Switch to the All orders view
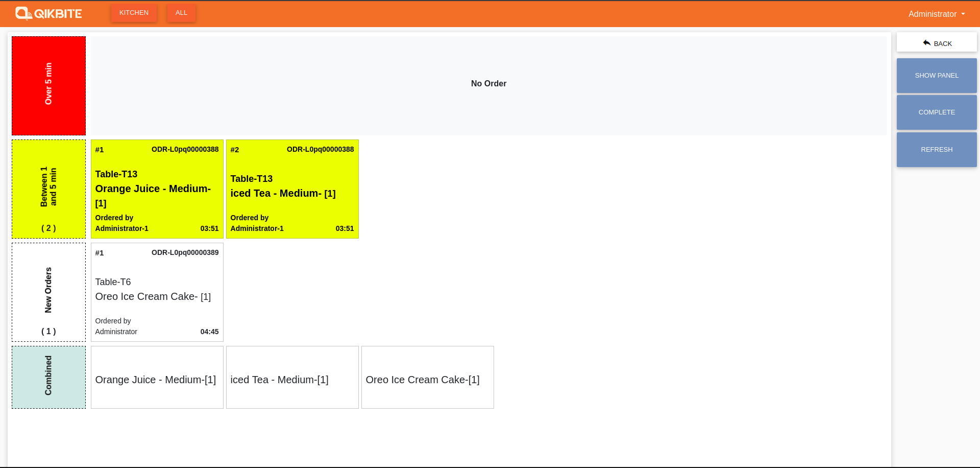Screen dimensions: 980x468 click(181, 13)
